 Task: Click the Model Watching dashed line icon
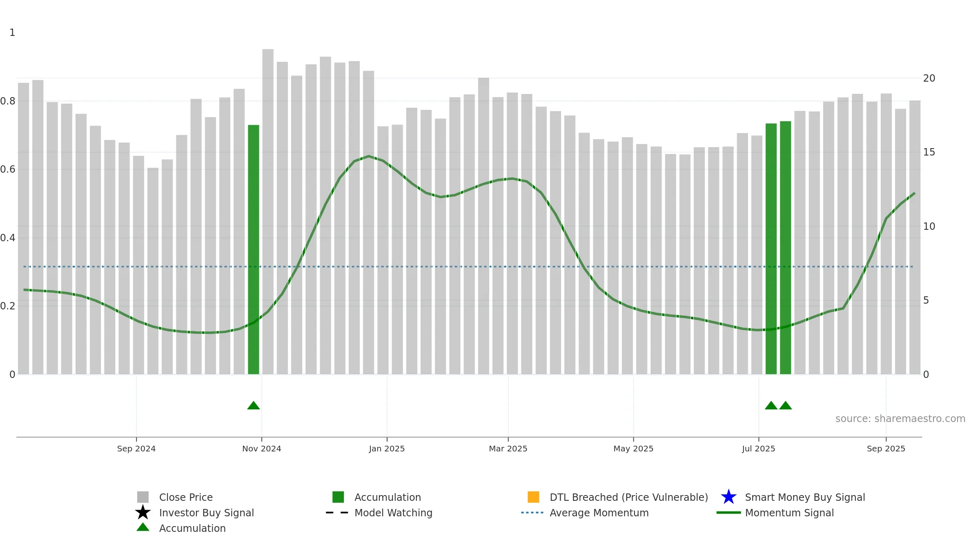click(337, 513)
